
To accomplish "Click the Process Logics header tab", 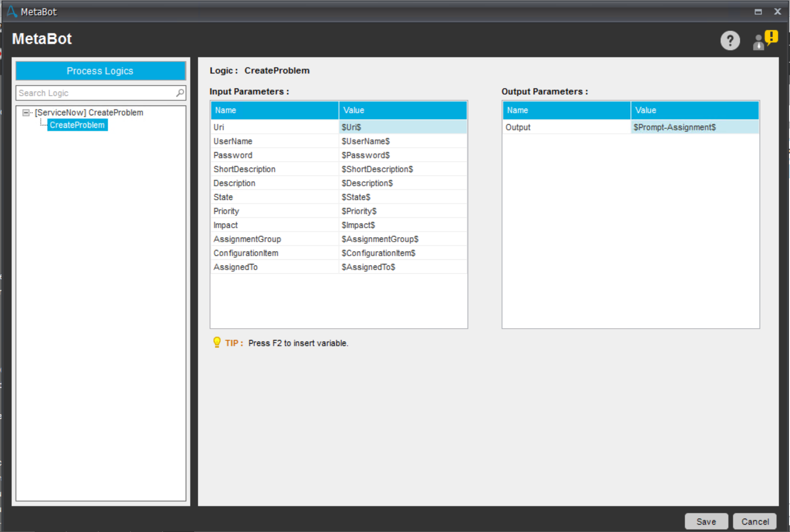I will 100,71.
